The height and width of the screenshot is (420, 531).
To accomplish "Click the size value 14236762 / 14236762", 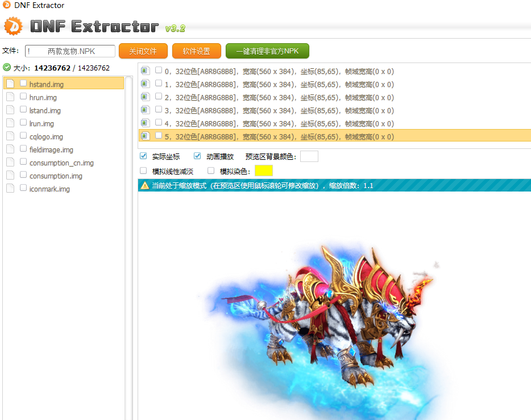I will pos(72,68).
